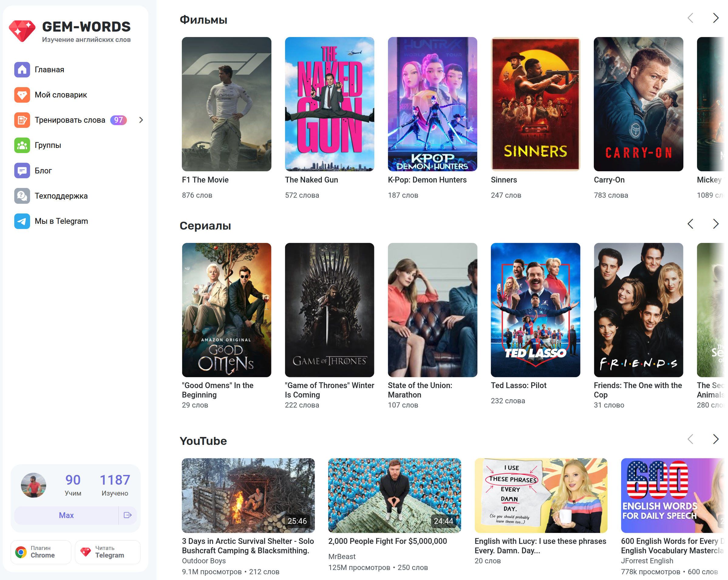Click the "222 слова" word count

click(x=302, y=405)
